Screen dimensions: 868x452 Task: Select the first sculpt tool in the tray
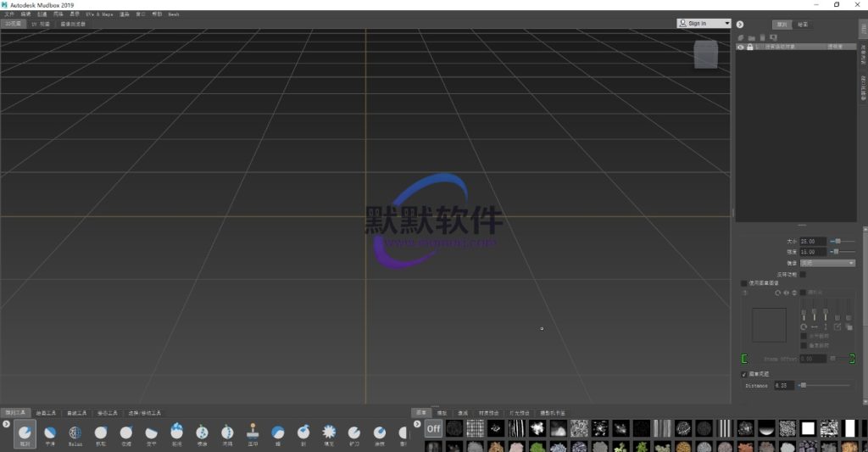click(25, 432)
